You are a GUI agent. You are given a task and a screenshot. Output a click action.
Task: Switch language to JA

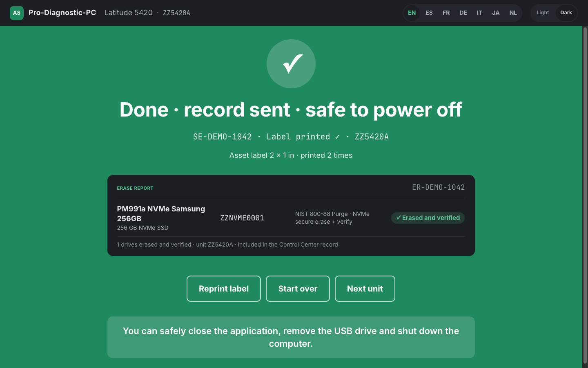pyautogui.click(x=496, y=13)
